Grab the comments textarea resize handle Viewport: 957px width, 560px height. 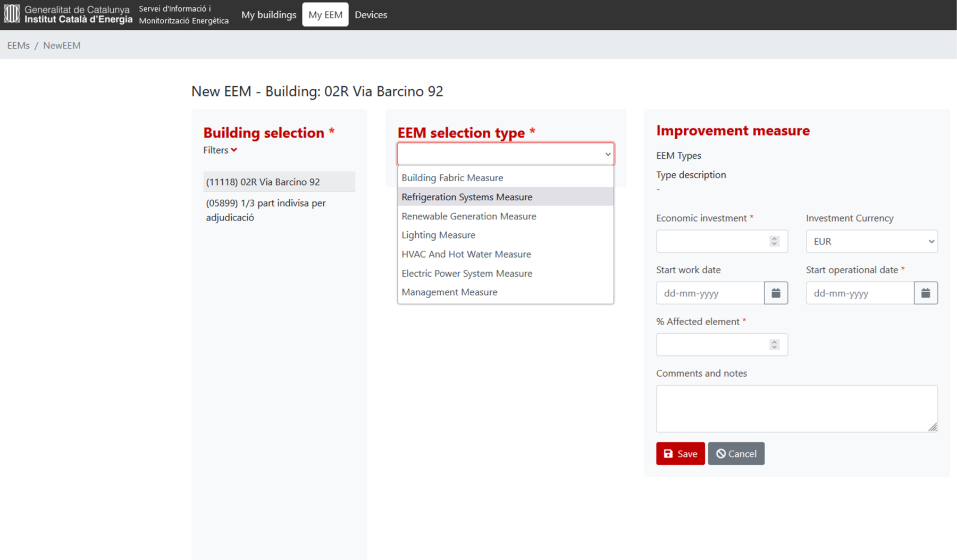pos(933,427)
